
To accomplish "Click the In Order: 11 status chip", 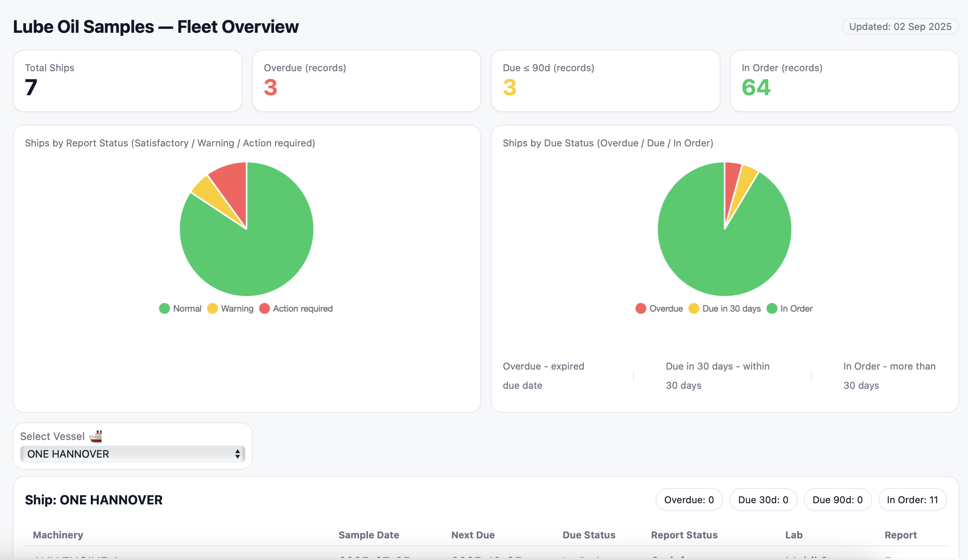I will [912, 499].
